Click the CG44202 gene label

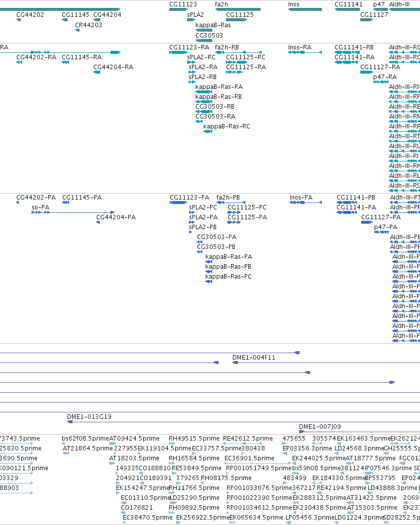(x=30, y=15)
